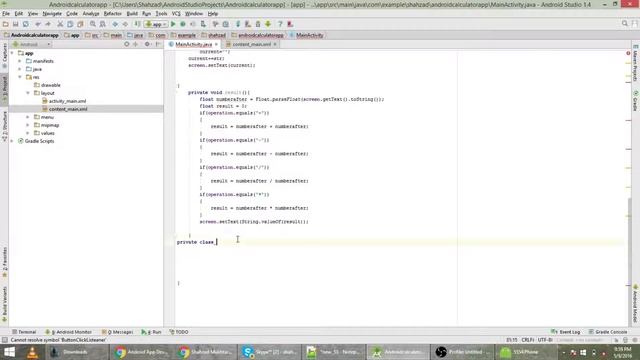Click the project panel settings gear icon

(147, 44)
